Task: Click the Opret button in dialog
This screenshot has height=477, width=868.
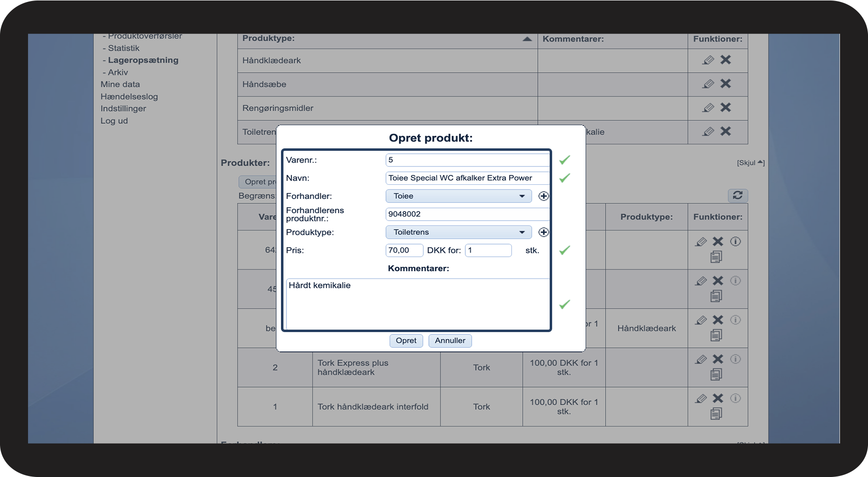Action: point(406,340)
